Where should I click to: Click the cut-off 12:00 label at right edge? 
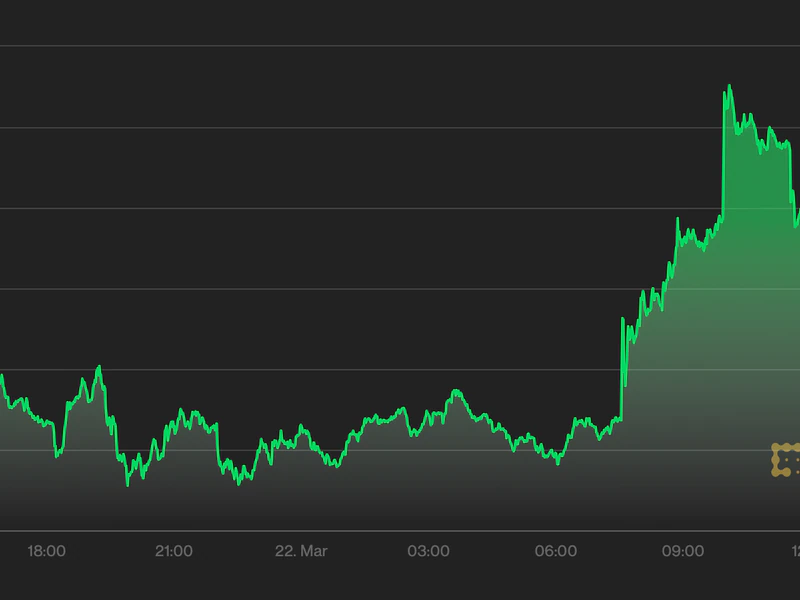click(x=795, y=551)
